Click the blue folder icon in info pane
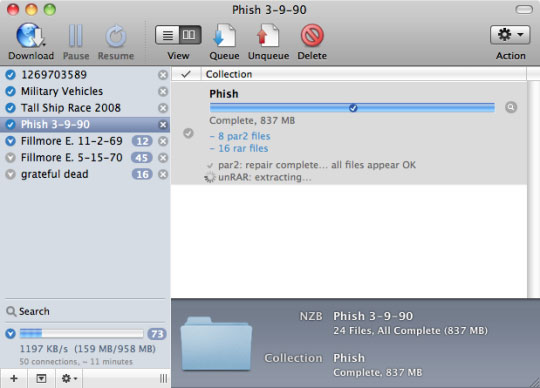 pyautogui.click(x=216, y=344)
